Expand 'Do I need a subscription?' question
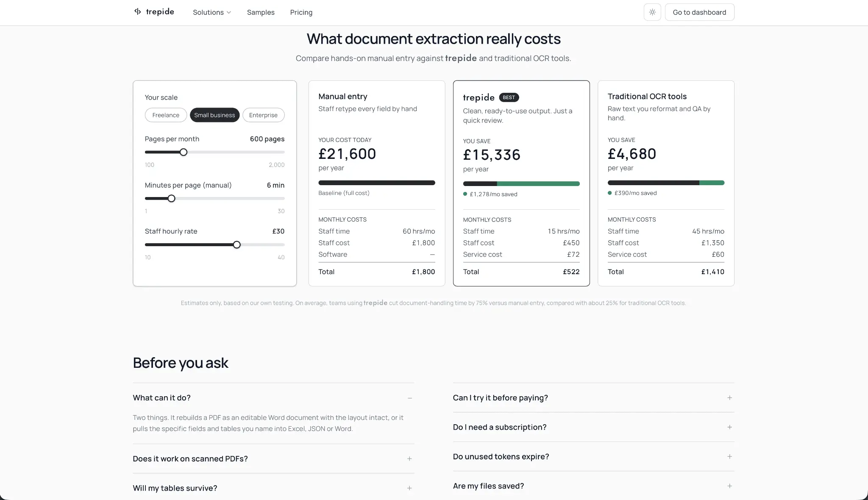 (x=593, y=427)
